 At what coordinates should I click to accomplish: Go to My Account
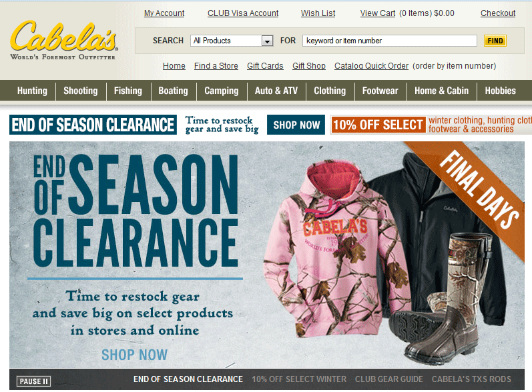point(164,13)
